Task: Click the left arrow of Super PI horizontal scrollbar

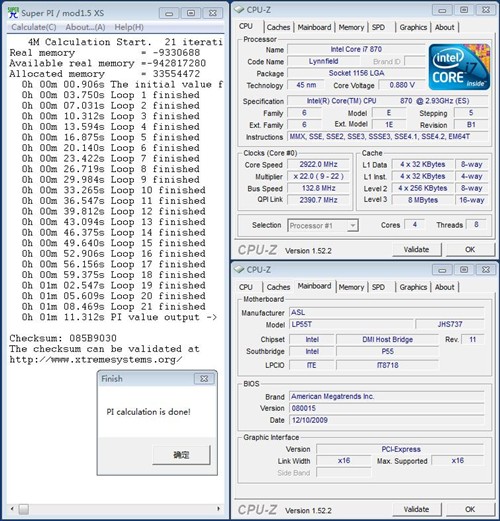Action: click(x=12, y=509)
